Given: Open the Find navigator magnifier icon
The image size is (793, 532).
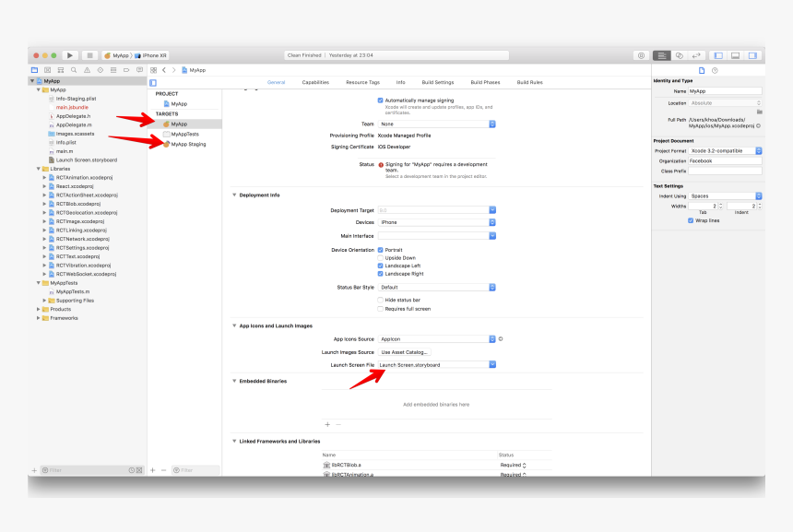Looking at the screenshot, I should (74, 70).
